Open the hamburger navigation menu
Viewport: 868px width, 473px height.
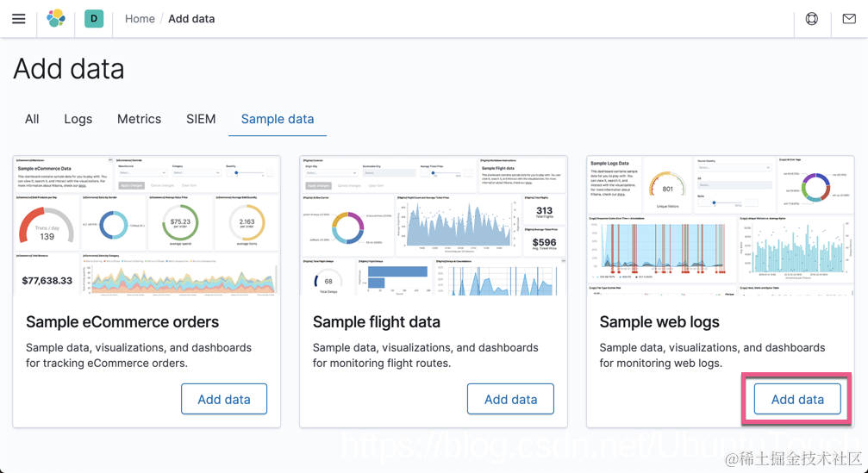pos(19,19)
